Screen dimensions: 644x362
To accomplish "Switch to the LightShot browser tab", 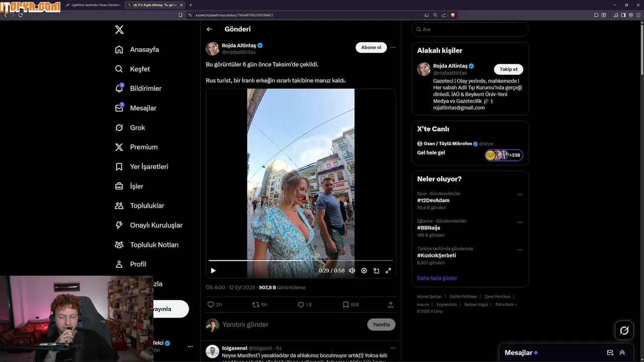I will 93,5.
